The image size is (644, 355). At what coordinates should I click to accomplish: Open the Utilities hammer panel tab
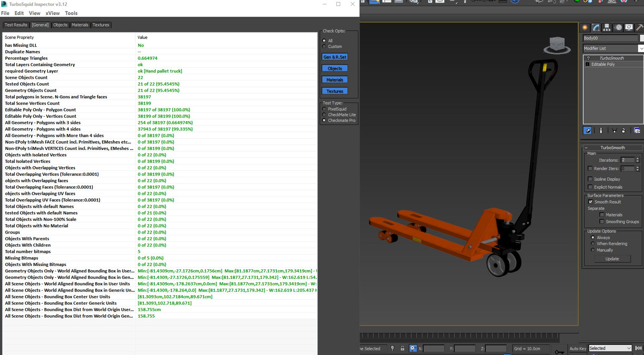(x=639, y=28)
